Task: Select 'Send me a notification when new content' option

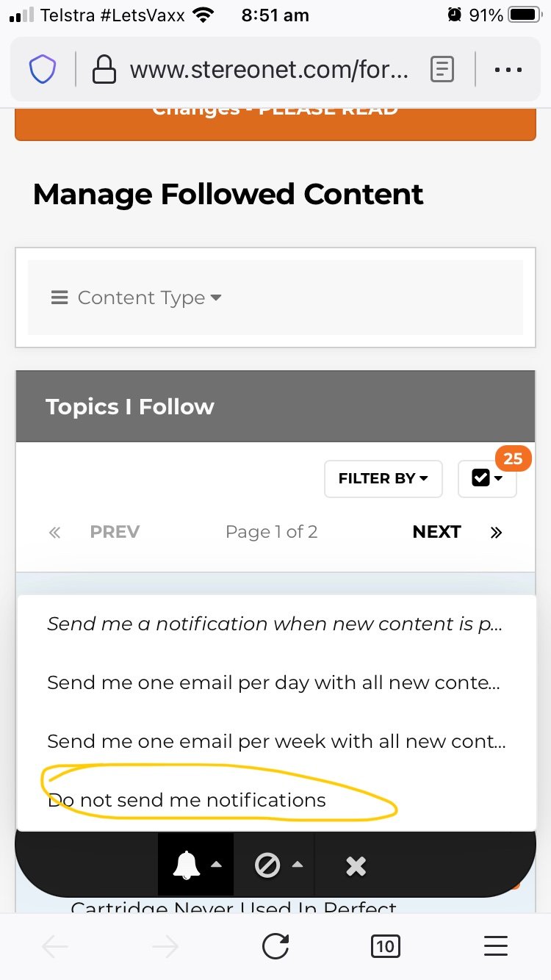Action: (274, 624)
